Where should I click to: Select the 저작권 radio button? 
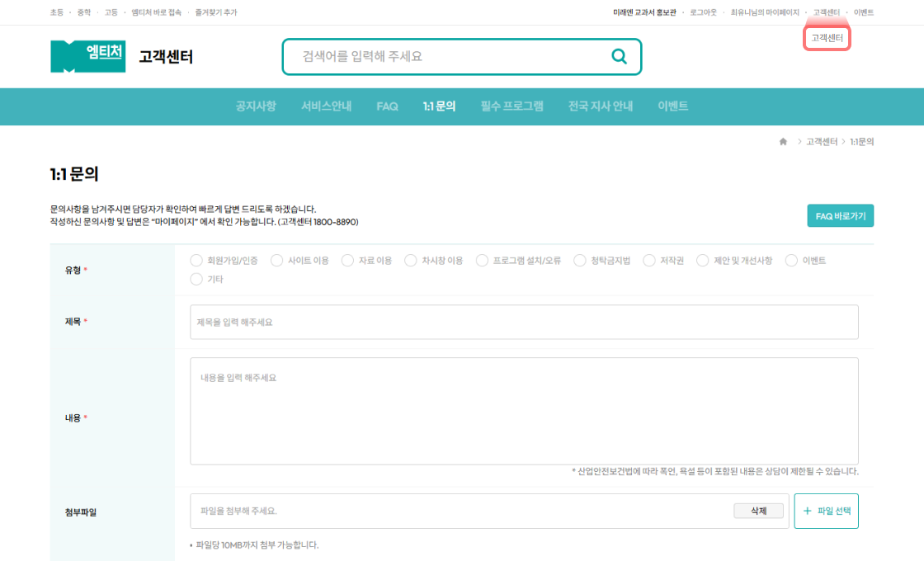click(x=649, y=261)
